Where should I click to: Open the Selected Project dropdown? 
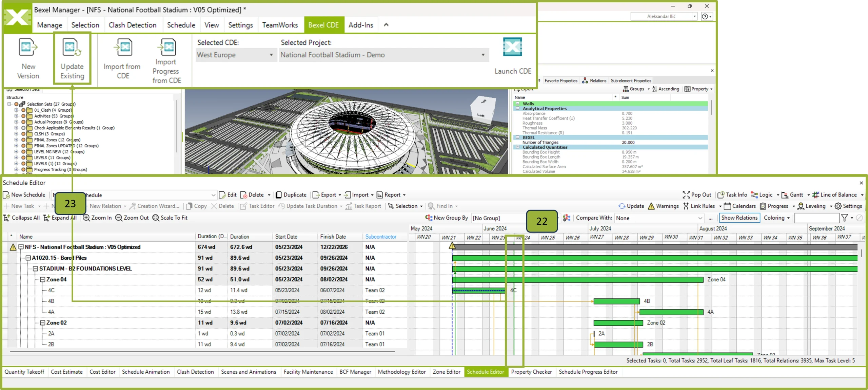click(x=383, y=55)
